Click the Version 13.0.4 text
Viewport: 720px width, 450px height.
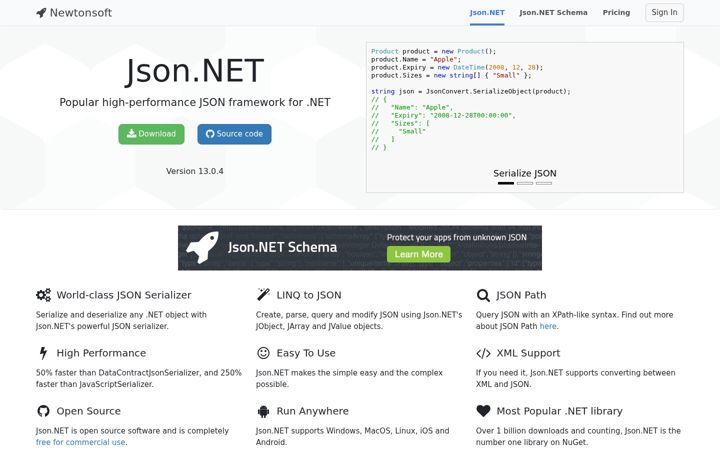[x=195, y=171]
